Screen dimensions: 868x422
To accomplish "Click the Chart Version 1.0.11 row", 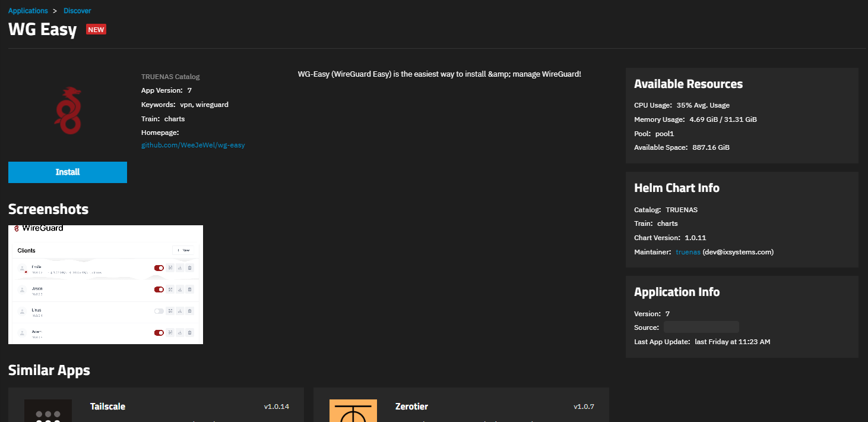I will [670, 238].
